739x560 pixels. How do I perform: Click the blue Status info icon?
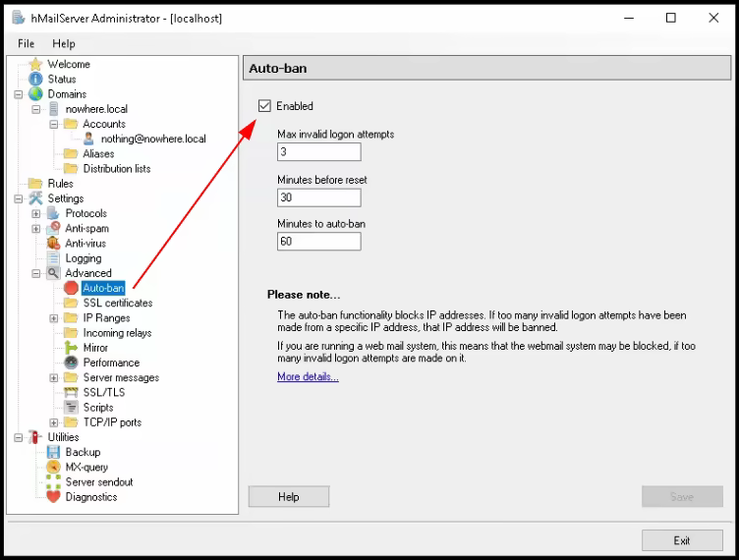35,79
